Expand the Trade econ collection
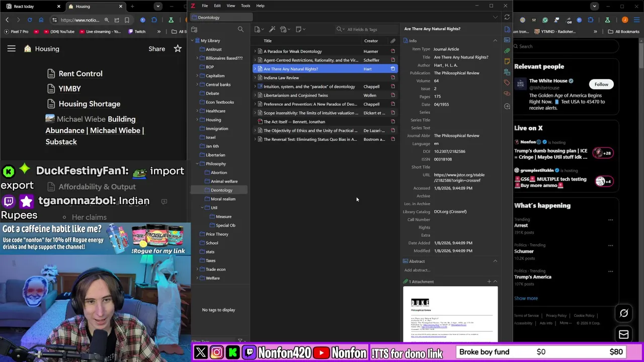 pyautogui.click(x=197, y=269)
